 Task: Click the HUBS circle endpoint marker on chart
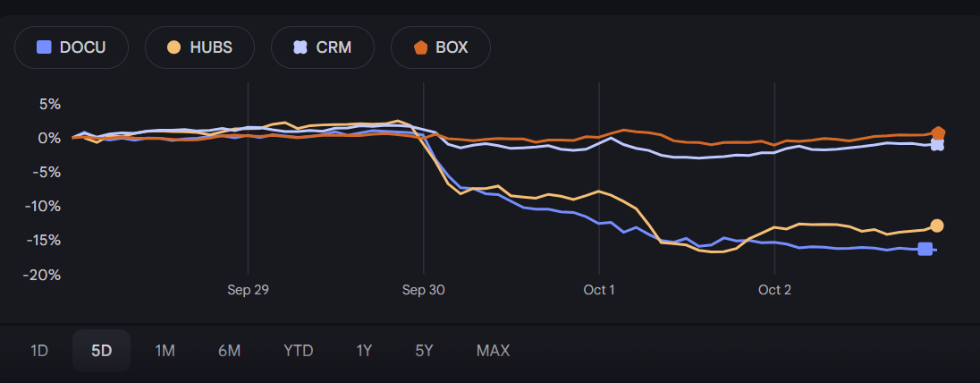point(937,226)
